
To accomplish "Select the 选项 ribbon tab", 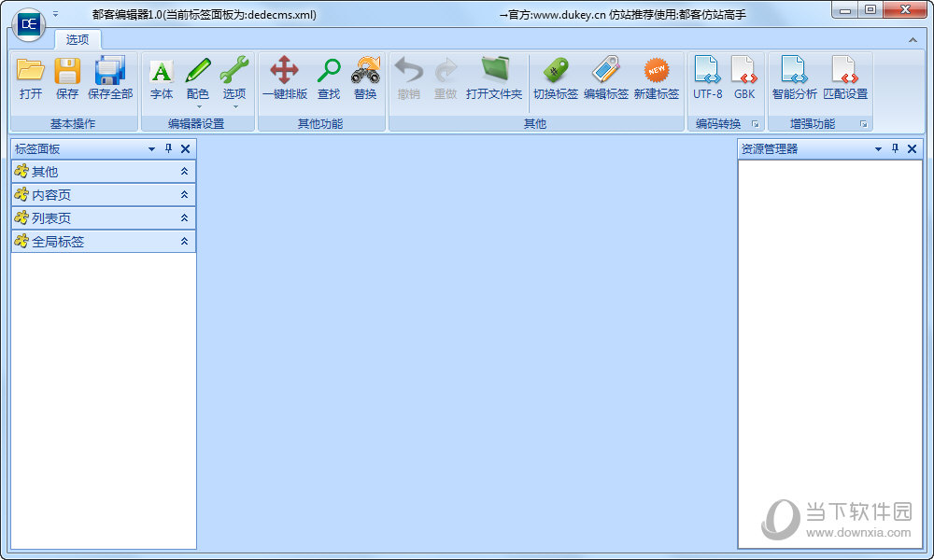I will [78, 39].
